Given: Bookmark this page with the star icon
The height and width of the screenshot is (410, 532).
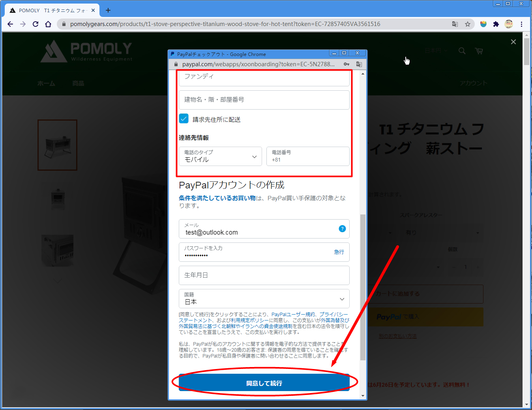Looking at the screenshot, I should tap(468, 24).
